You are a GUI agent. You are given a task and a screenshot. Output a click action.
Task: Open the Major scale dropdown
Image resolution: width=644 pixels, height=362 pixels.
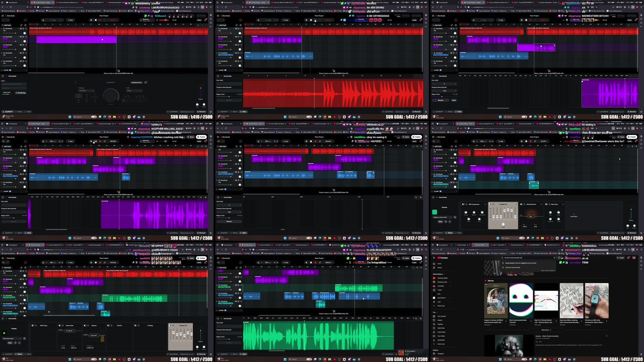pos(134,91)
